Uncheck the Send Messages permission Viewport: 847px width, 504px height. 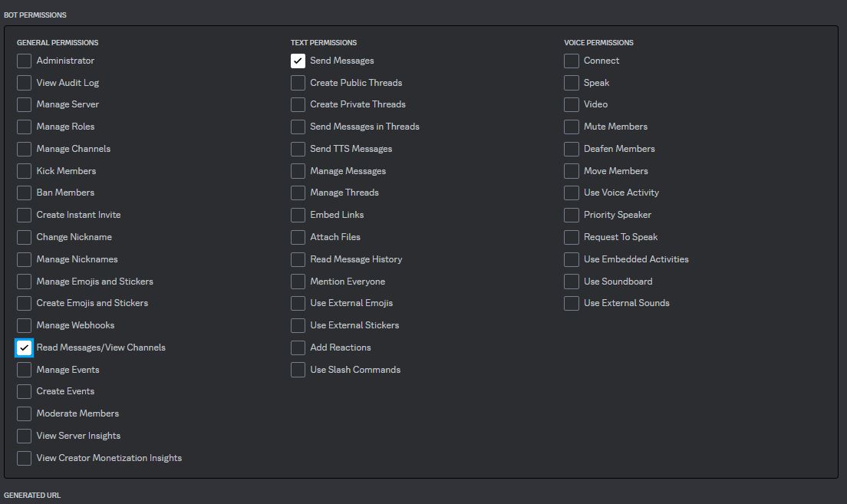click(x=298, y=61)
